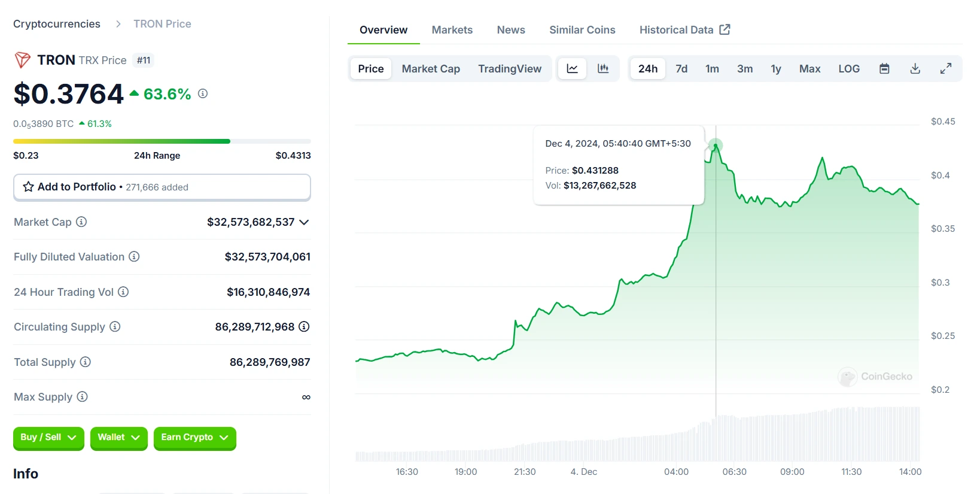Open the Buy / Sell dropdown
Screen dimensions: 980x494
(x=48, y=438)
